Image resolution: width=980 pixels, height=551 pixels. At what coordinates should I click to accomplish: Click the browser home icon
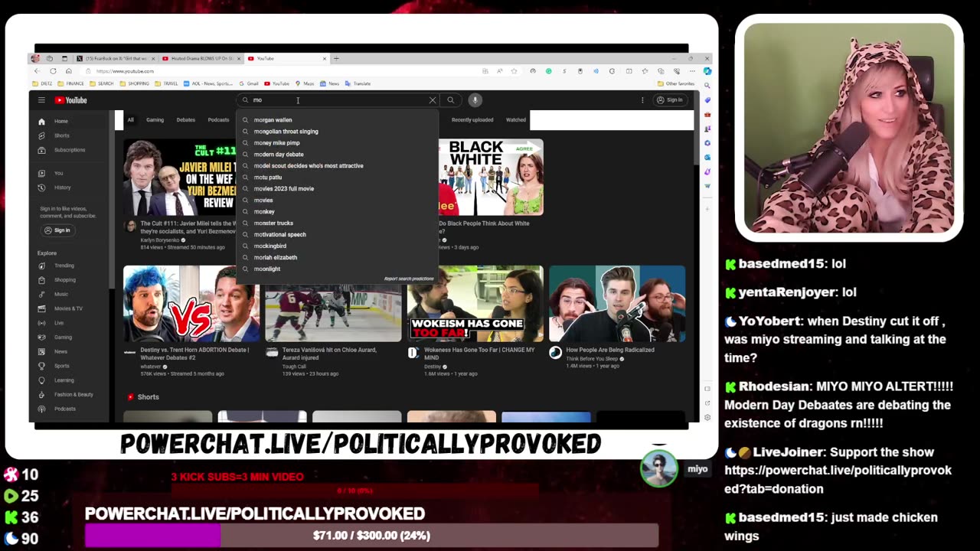(69, 71)
